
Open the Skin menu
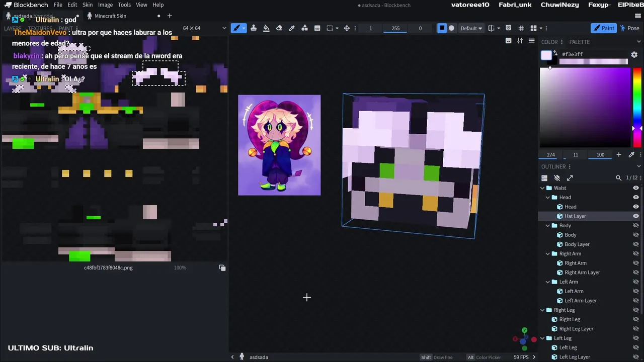click(88, 5)
